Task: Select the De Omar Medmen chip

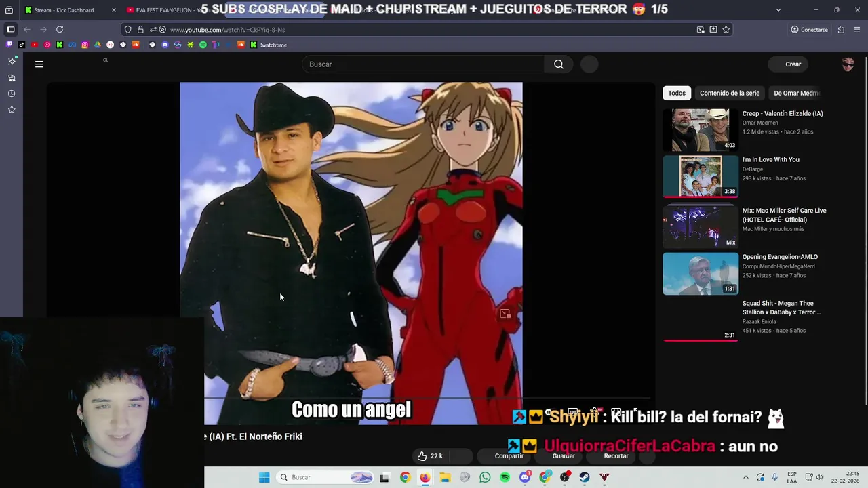Action: 796,93
